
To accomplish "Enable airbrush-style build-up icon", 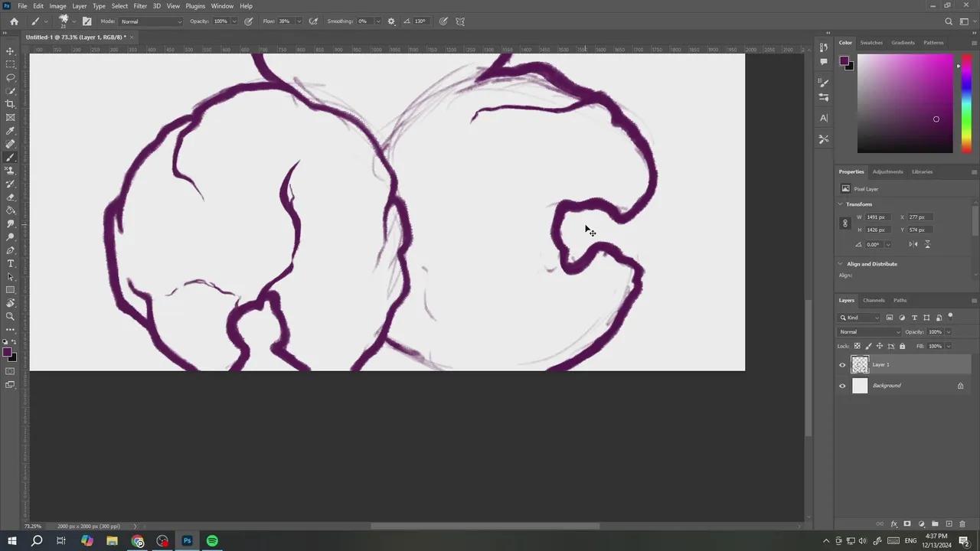I will [x=313, y=21].
